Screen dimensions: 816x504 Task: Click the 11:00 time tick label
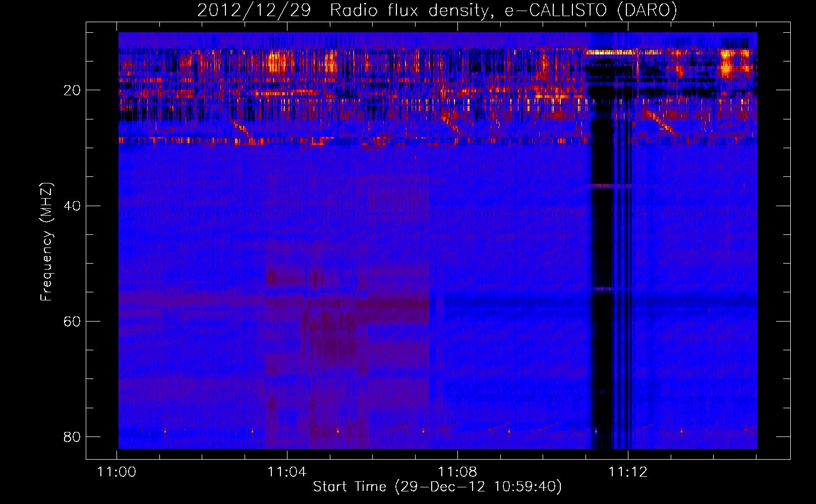point(116,472)
